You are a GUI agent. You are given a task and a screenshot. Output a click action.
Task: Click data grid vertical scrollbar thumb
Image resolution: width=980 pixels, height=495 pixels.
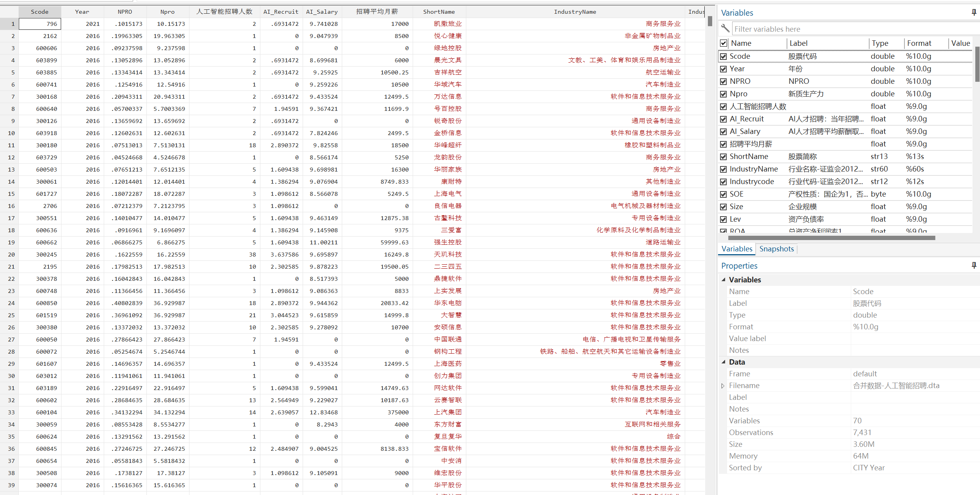click(710, 22)
